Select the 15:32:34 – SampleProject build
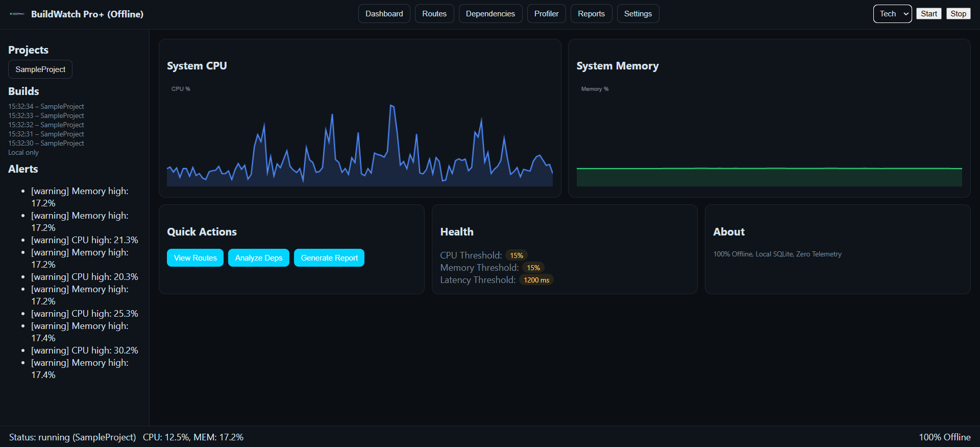The height and width of the screenshot is (447, 980). (46, 106)
